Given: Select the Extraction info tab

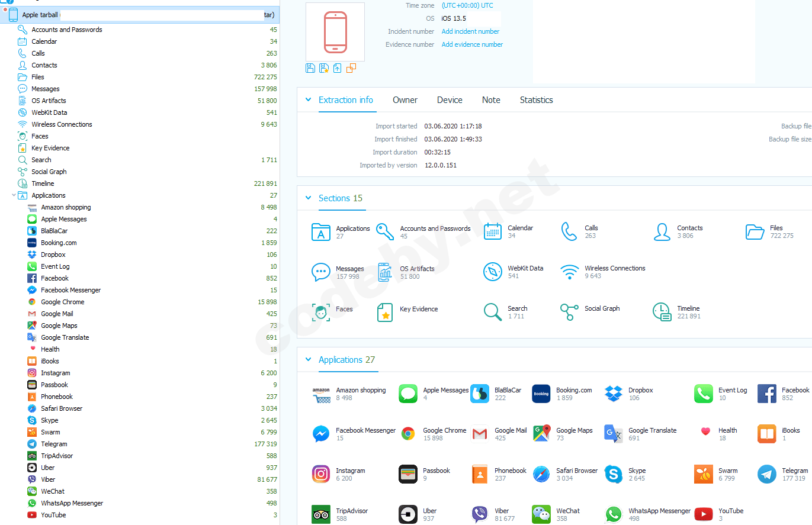Looking at the screenshot, I should tap(346, 100).
